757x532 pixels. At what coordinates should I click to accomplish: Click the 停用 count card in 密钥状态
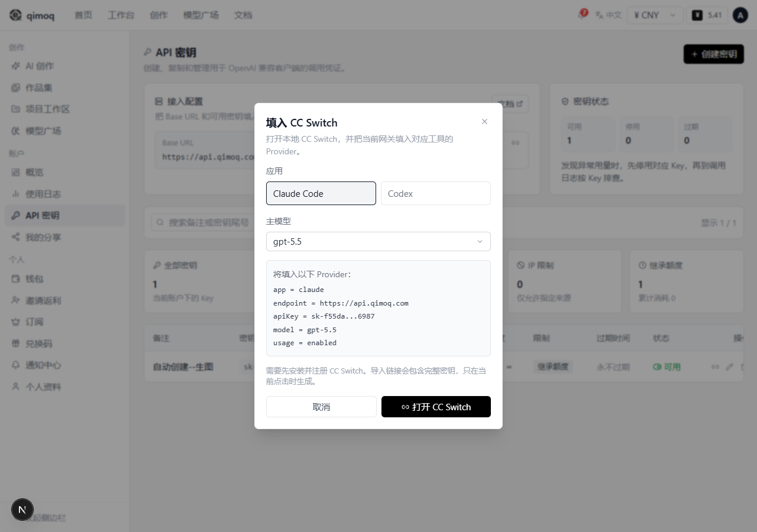646,134
